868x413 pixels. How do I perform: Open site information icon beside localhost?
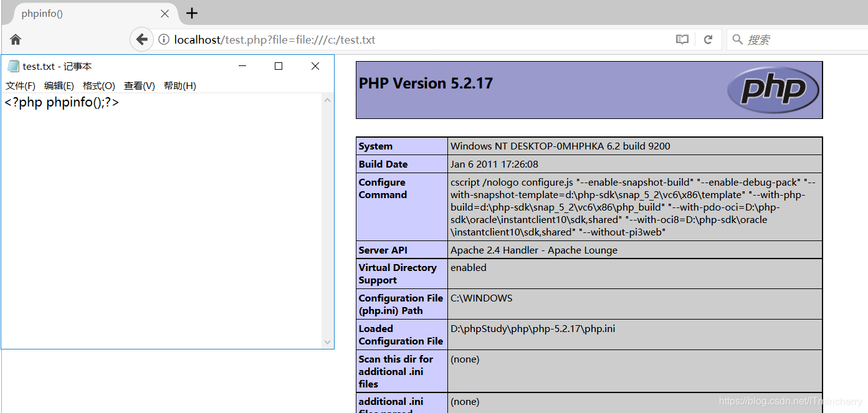point(164,40)
